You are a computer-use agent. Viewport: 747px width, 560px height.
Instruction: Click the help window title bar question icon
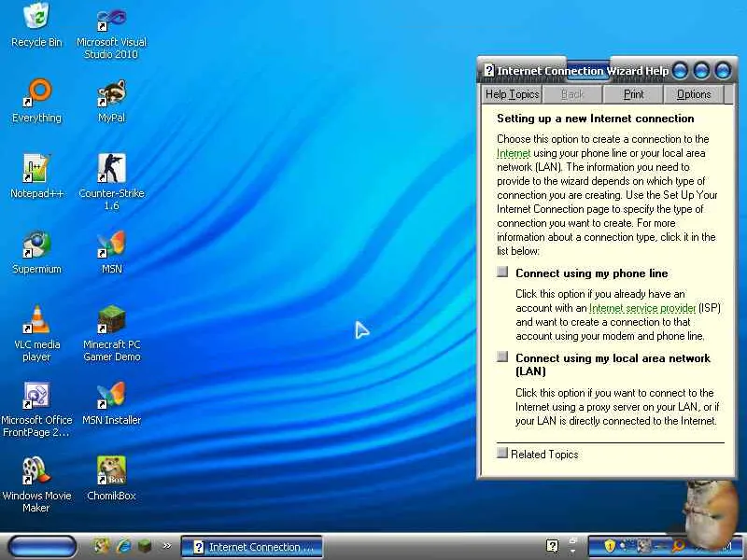coord(488,70)
